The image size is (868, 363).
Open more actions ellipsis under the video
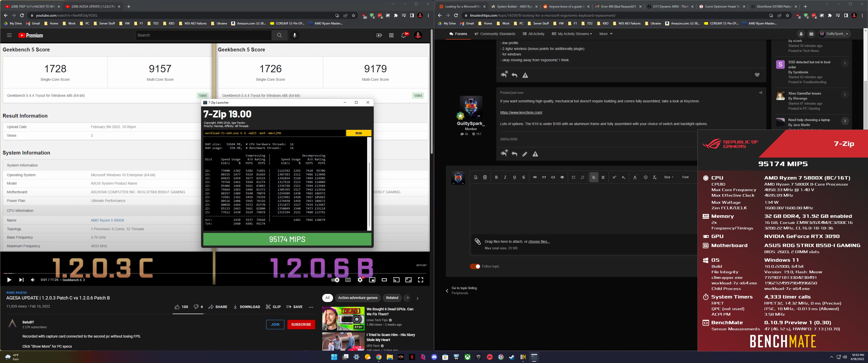[x=311, y=307]
